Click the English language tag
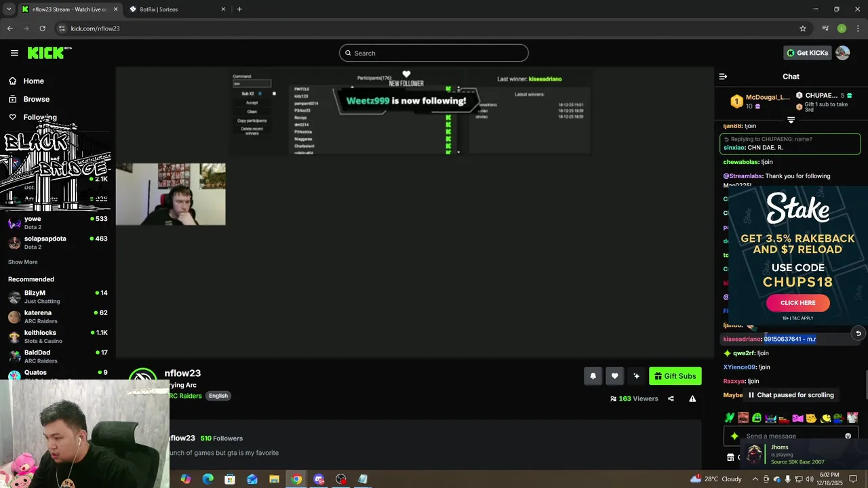 coord(218,396)
